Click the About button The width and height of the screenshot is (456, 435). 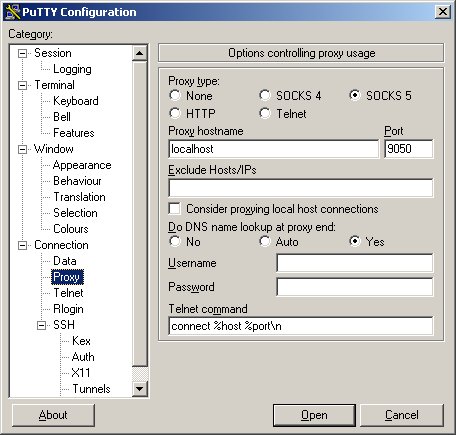53,415
